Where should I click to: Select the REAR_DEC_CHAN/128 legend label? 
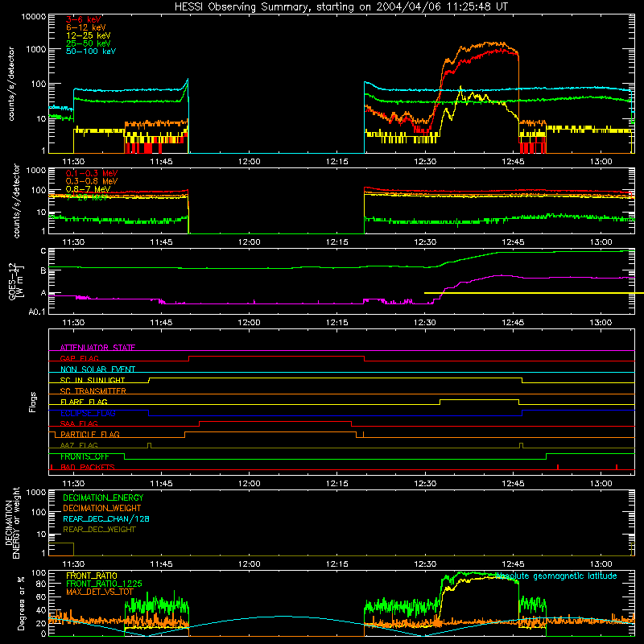click(106, 518)
